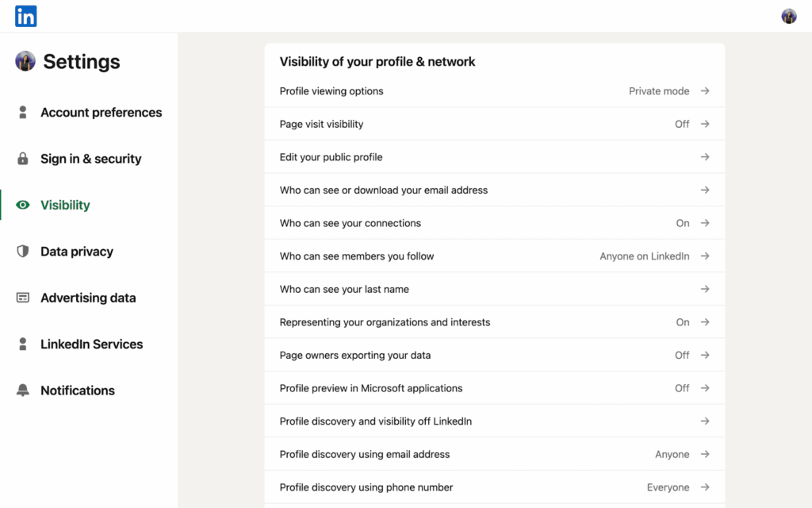Expand Profile discovery using phone number arrow
Image resolution: width=812 pixels, height=508 pixels.
[x=705, y=487]
